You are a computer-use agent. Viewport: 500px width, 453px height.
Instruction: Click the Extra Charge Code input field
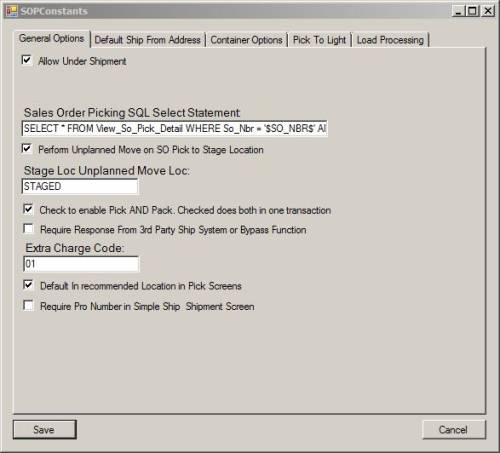pyautogui.click(x=81, y=264)
